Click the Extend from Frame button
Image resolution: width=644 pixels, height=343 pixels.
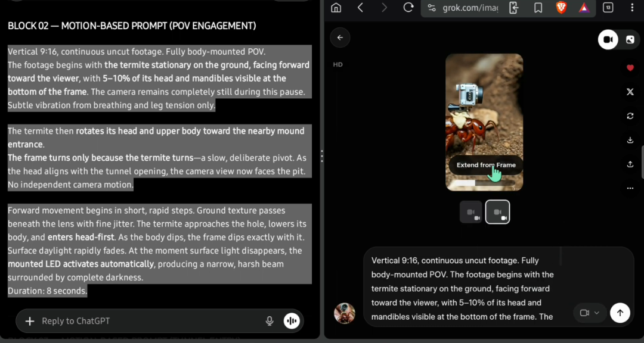(485, 165)
